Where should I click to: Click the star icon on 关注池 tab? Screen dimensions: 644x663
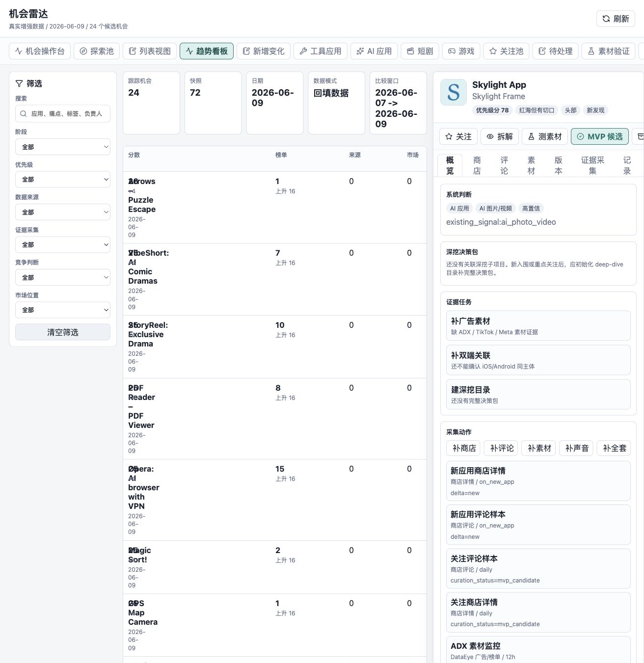click(x=493, y=51)
